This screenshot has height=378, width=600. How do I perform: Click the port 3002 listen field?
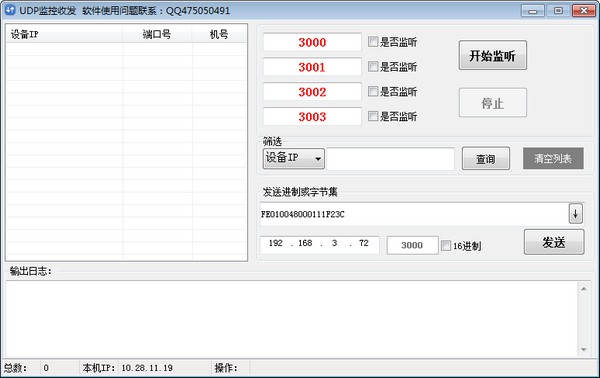[312, 92]
